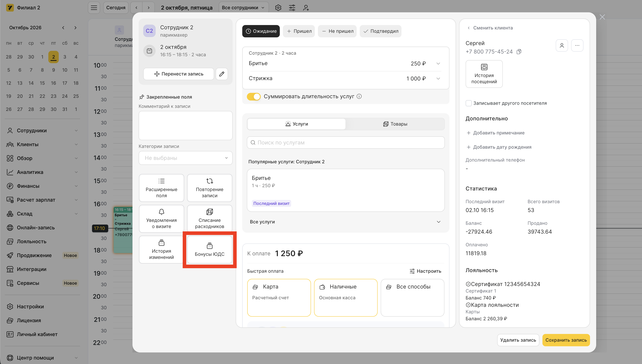The image size is (642, 364).
Task: Toggle Суммировать длительность услуг switch
Action: click(x=254, y=96)
